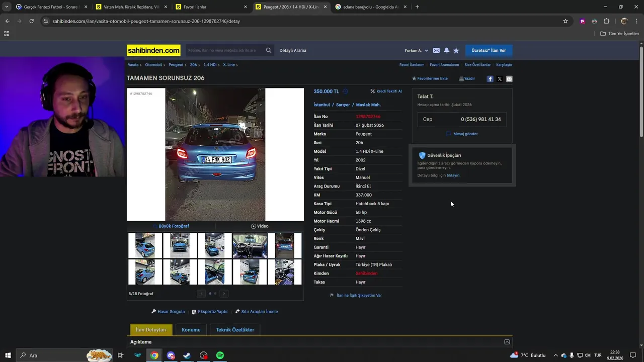Open Detaylı Arama

293,50
